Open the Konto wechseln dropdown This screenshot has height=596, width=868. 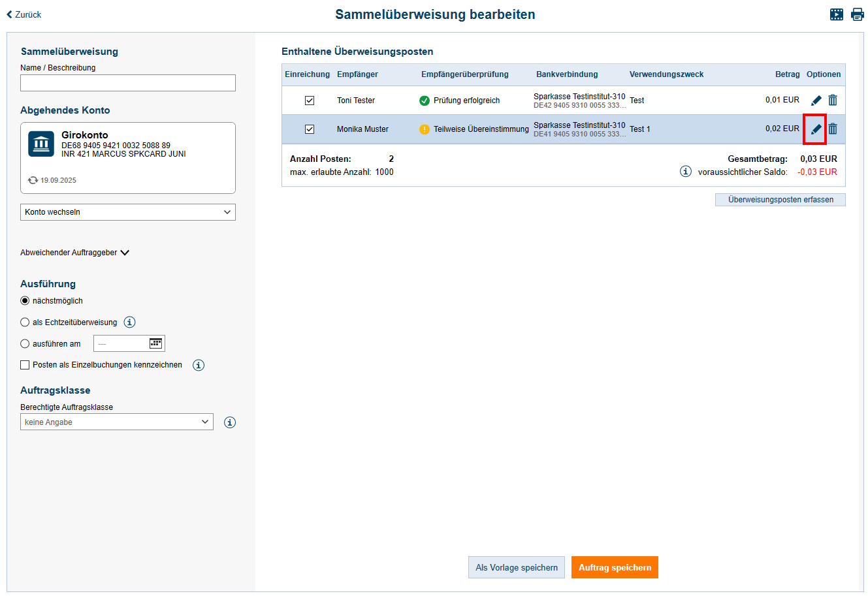[127, 212]
